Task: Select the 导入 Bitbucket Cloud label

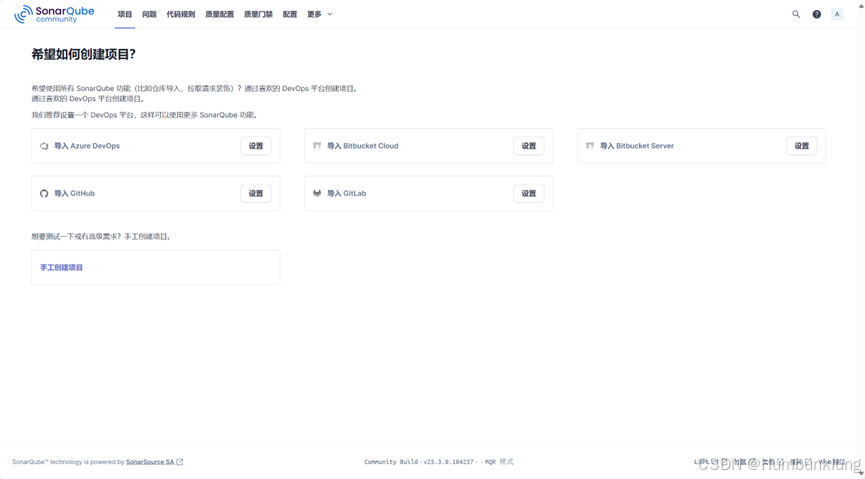Action: 362,146
